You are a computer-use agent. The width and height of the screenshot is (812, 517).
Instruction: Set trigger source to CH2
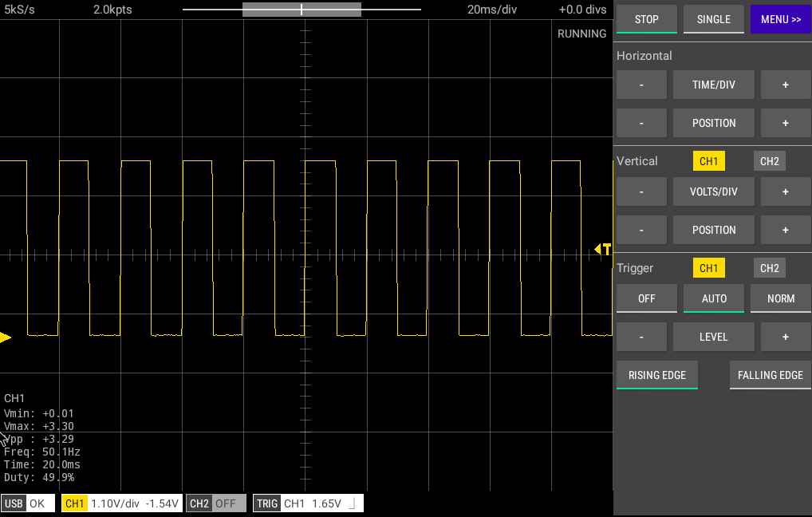(770, 268)
